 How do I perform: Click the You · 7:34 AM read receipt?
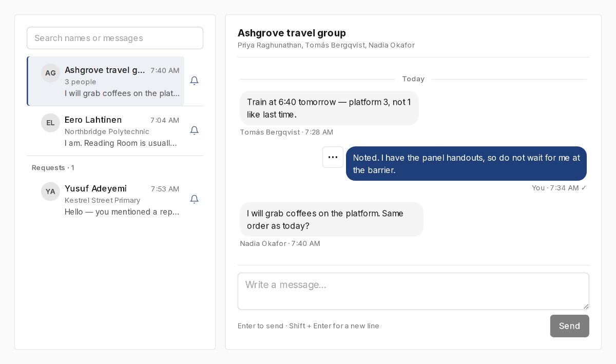click(x=559, y=188)
